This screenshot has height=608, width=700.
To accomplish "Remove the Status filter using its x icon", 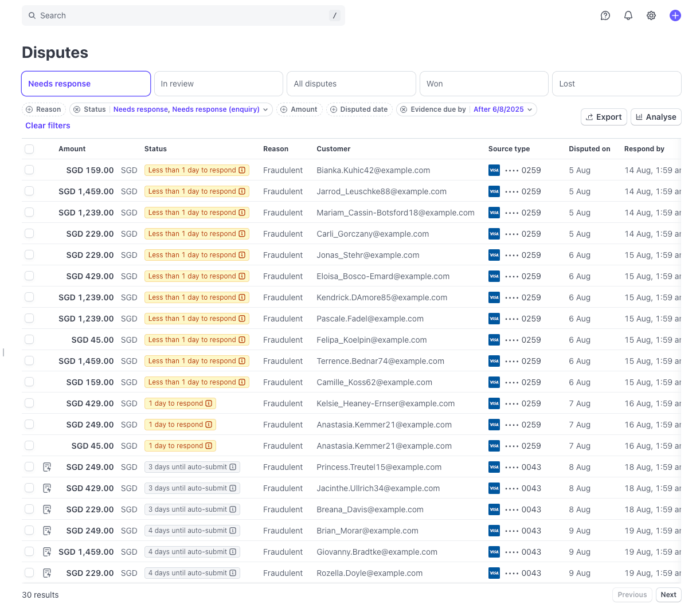I will point(76,109).
